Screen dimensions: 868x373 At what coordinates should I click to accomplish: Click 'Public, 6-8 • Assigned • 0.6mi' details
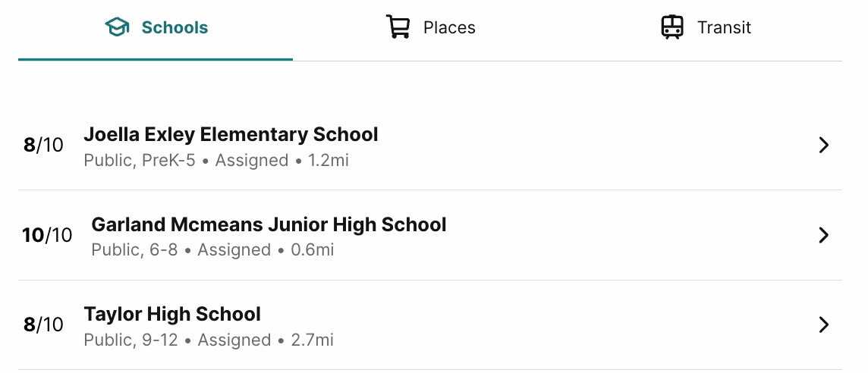[x=212, y=250]
